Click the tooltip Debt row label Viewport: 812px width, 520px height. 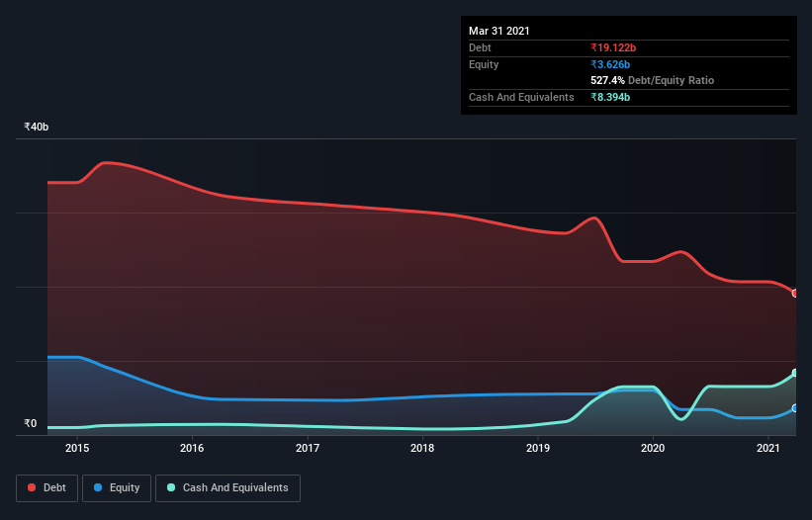click(x=480, y=48)
